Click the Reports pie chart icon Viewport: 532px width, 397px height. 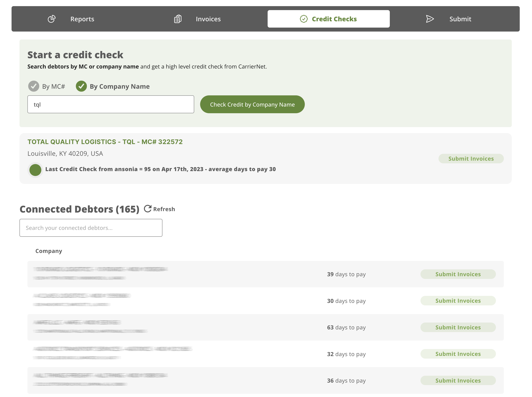pyautogui.click(x=51, y=19)
